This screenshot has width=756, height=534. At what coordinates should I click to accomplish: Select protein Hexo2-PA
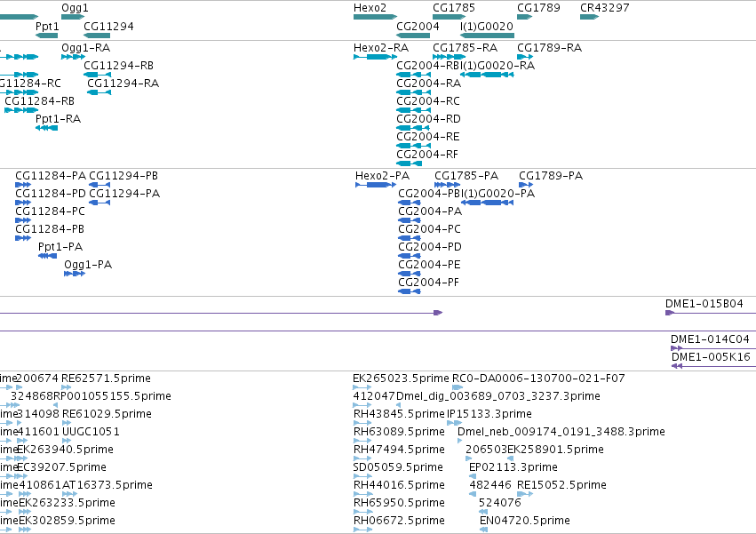[x=376, y=185]
